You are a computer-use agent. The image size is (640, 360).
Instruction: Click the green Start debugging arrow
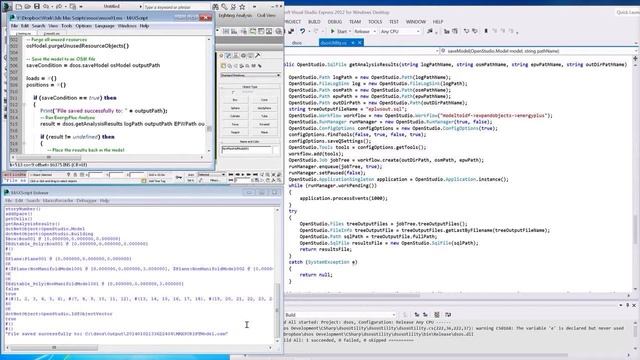pos(333,31)
